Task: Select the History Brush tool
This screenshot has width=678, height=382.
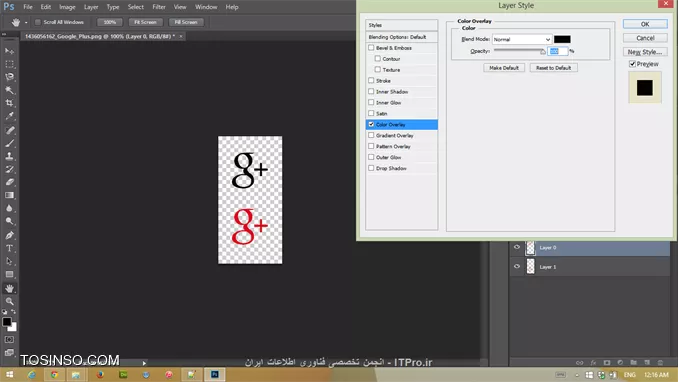Action: [9, 169]
